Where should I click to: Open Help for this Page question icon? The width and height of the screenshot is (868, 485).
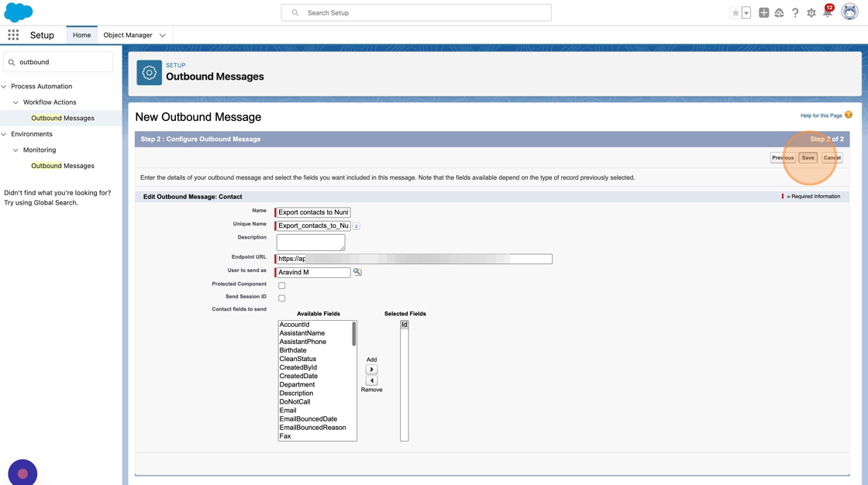coord(849,115)
